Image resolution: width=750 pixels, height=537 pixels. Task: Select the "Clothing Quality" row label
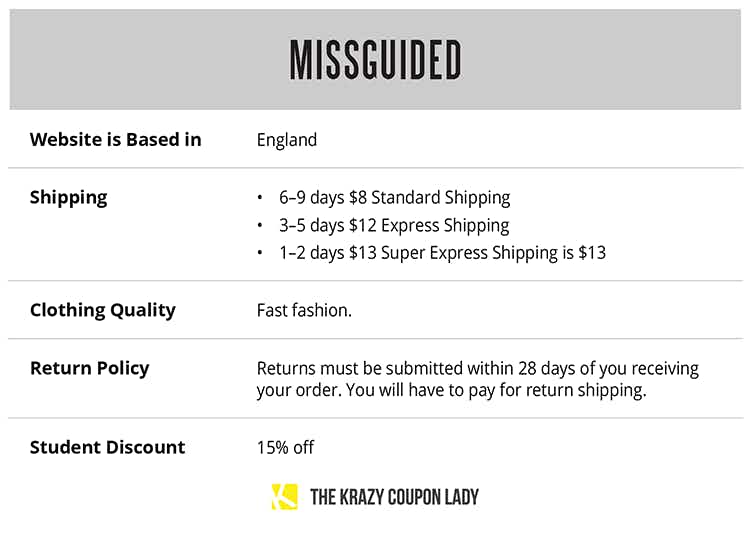[102, 310]
